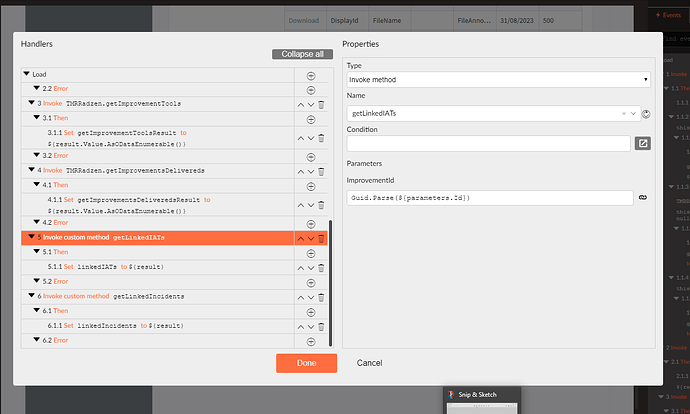Collapse the 3 Invoke getImprovementTools node

tap(31, 103)
